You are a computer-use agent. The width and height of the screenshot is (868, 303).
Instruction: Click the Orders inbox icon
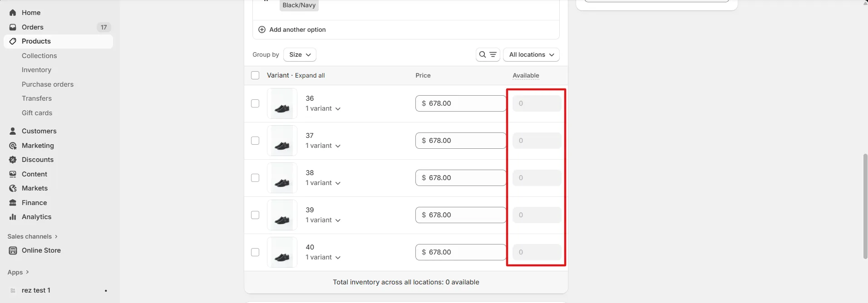point(13,27)
